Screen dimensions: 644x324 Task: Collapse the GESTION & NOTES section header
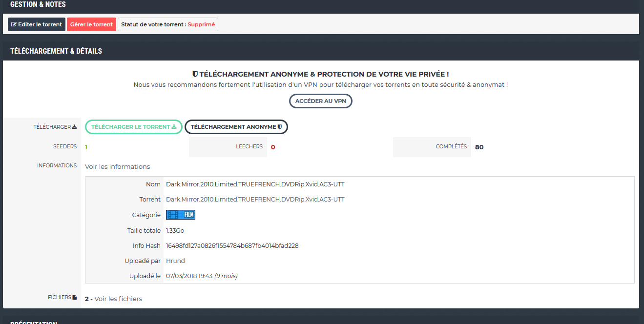tap(38, 4)
